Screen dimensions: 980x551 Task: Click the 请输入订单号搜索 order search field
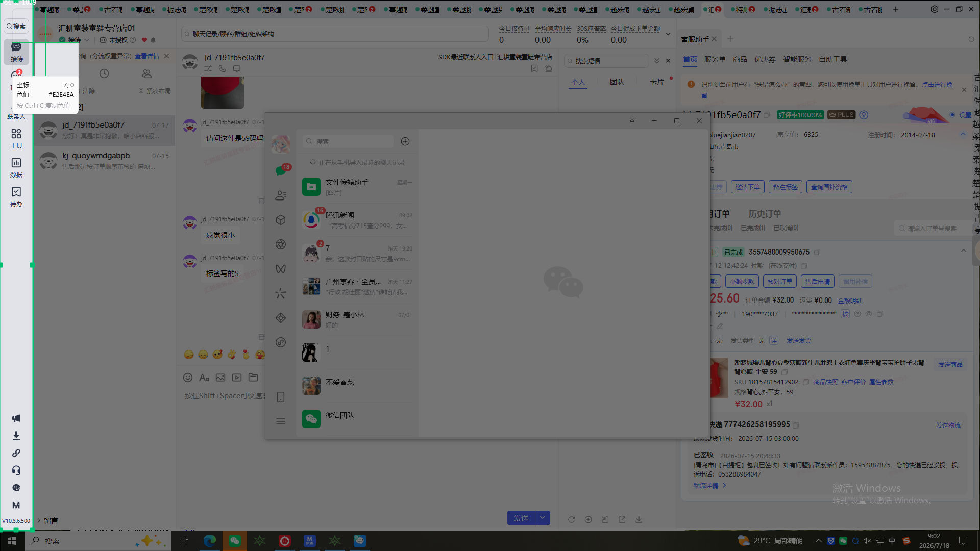(x=932, y=228)
